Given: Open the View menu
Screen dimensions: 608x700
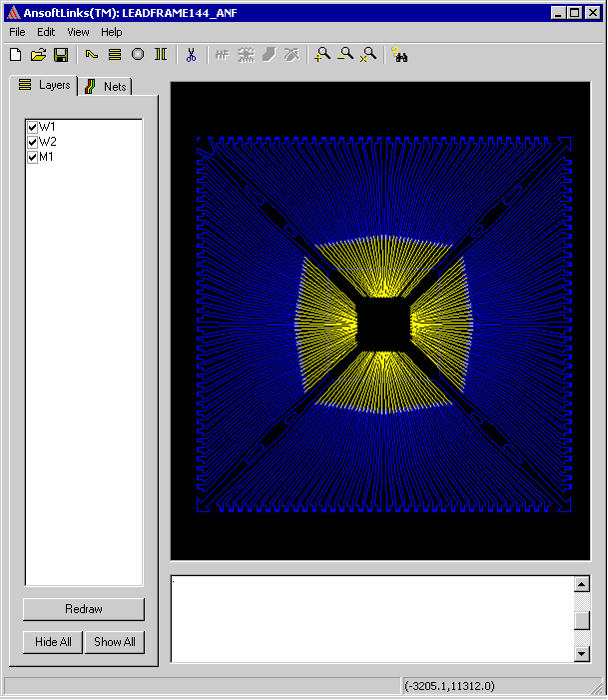Looking at the screenshot, I should (78, 32).
